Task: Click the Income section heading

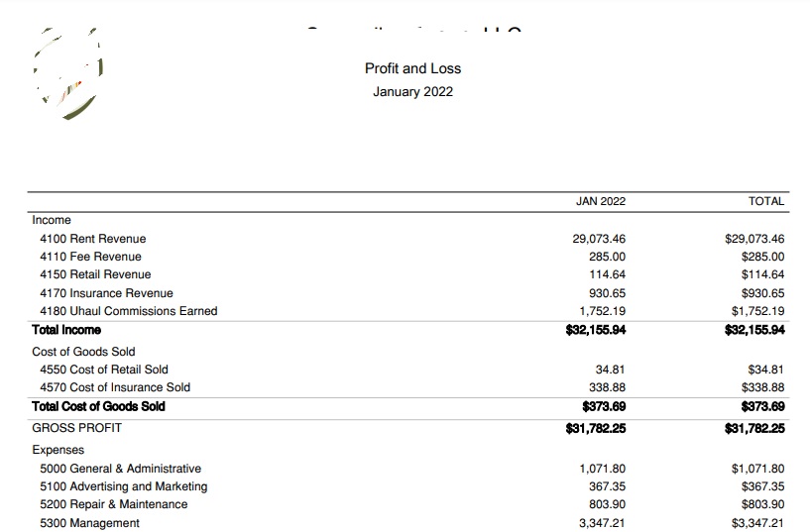Action: [x=52, y=220]
